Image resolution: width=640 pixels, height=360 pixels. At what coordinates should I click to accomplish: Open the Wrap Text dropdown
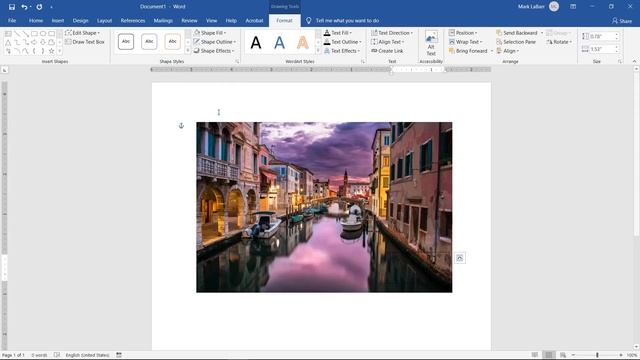coord(465,42)
